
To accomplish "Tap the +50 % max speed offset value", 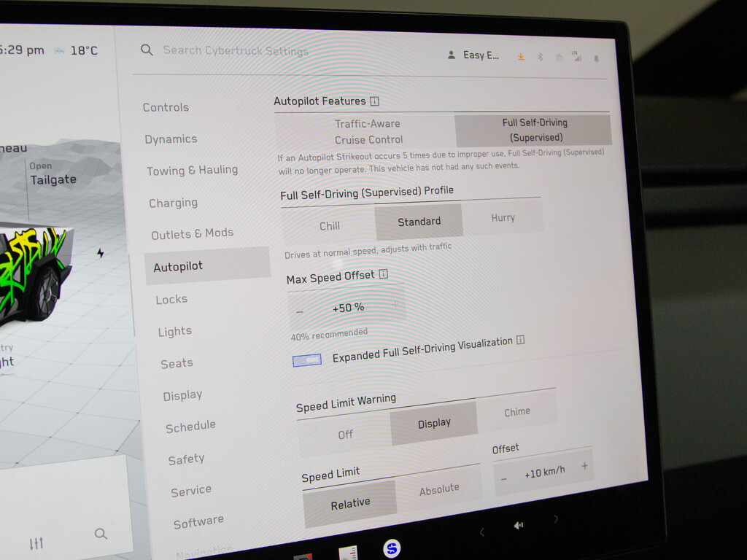I will pyautogui.click(x=348, y=308).
